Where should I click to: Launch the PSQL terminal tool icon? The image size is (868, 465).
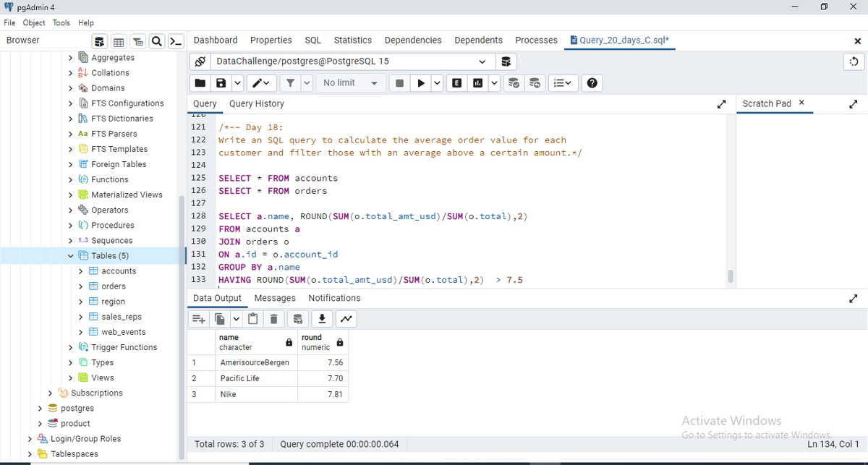pyautogui.click(x=174, y=40)
